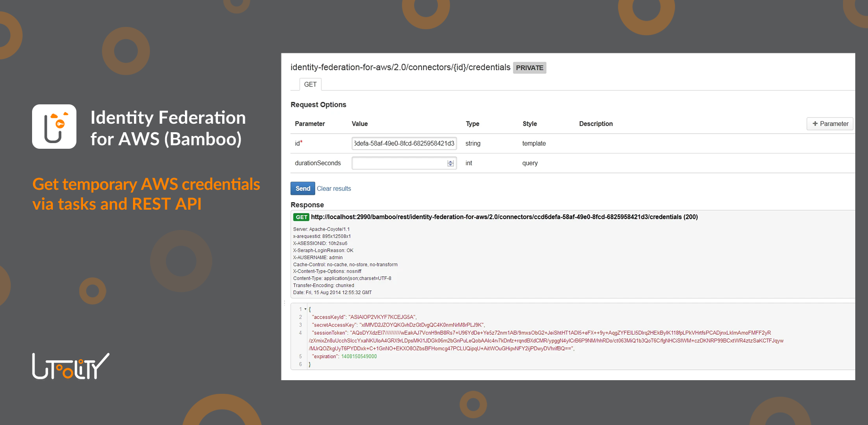Click the plus icon on the Parameter button

[815, 123]
